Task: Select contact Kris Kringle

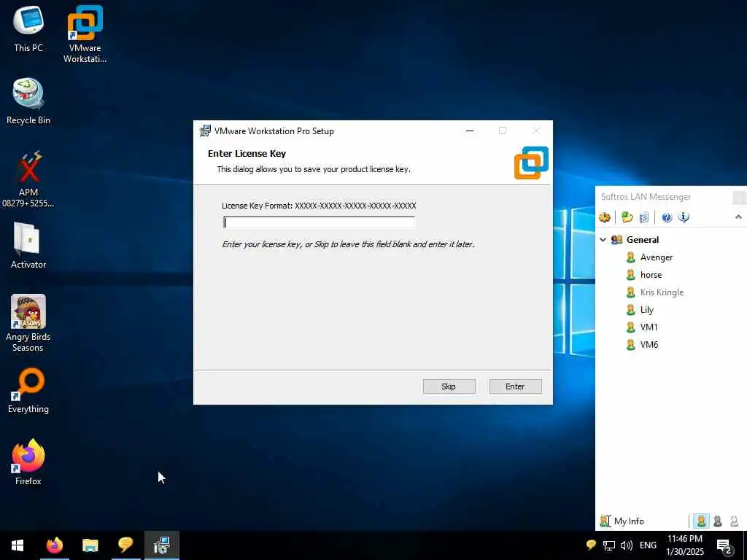Action: tap(662, 292)
